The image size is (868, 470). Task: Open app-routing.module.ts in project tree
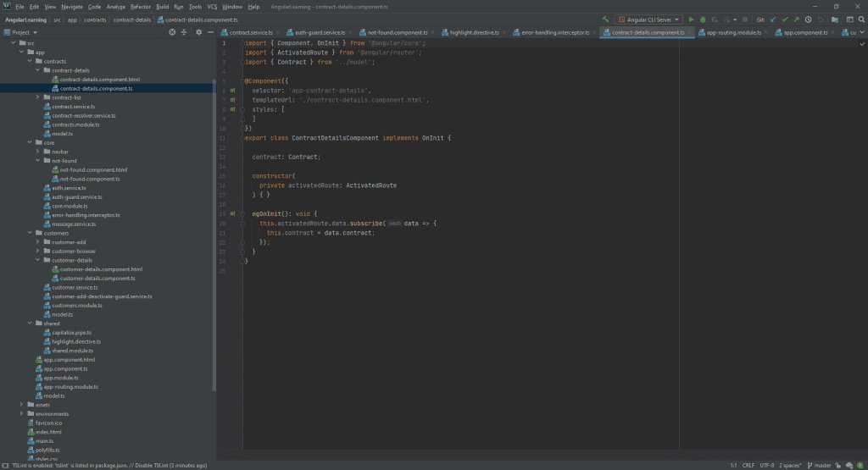tap(71, 387)
